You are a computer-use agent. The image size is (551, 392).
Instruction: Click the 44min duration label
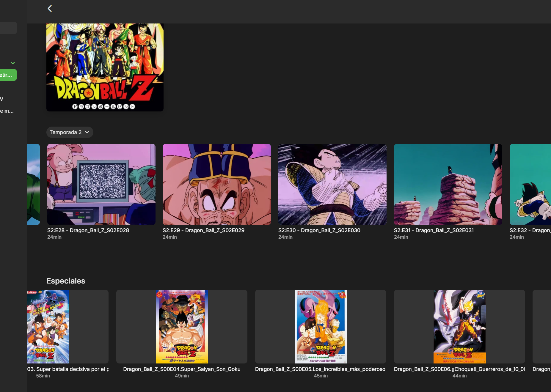click(x=459, y=376)
